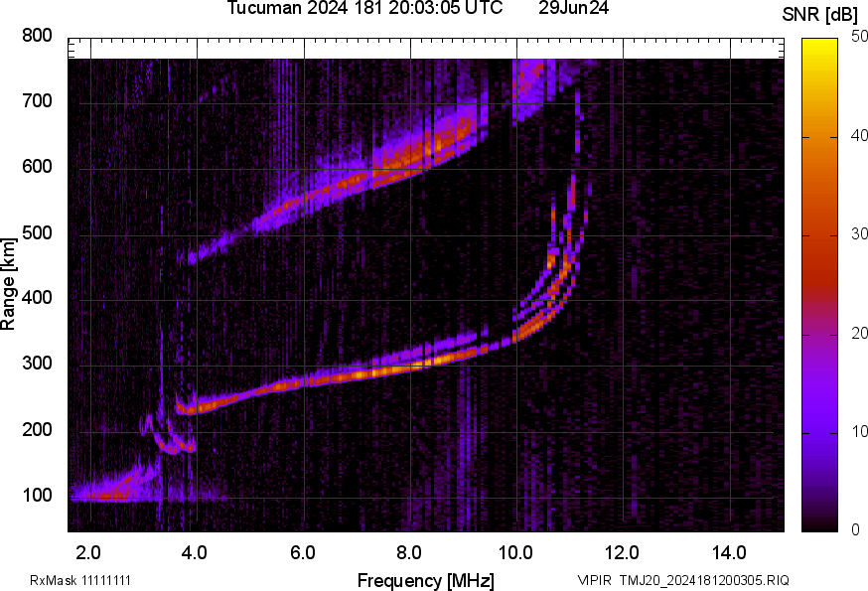Click the 'VIPIR TMJ20_2024181200305.RIQ' file label
868x591 pixels.
tap(683, 580)
